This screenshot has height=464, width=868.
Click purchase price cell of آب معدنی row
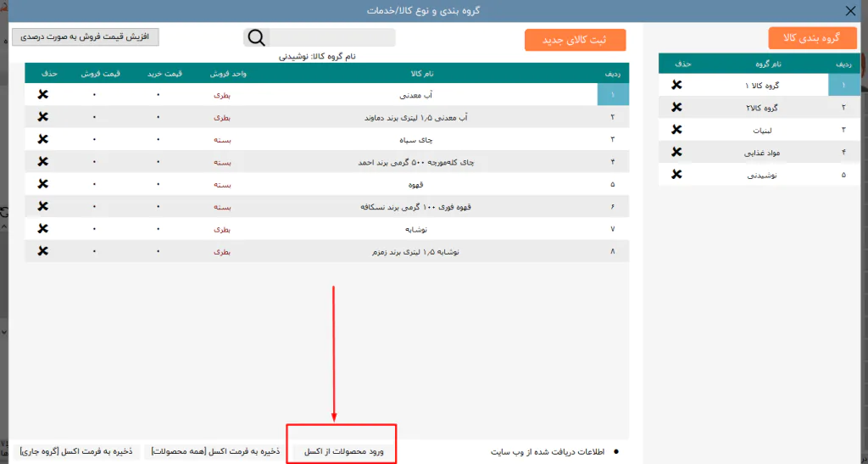[x=159, y=95]
